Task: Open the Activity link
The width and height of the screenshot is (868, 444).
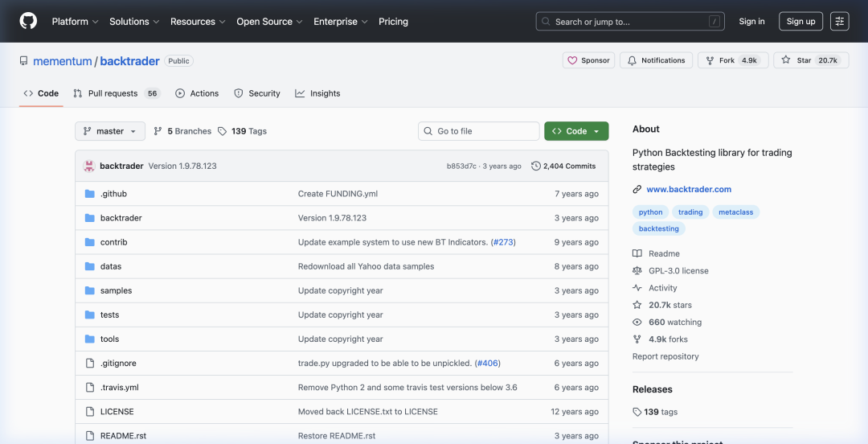Action: (x=656, y=288)
